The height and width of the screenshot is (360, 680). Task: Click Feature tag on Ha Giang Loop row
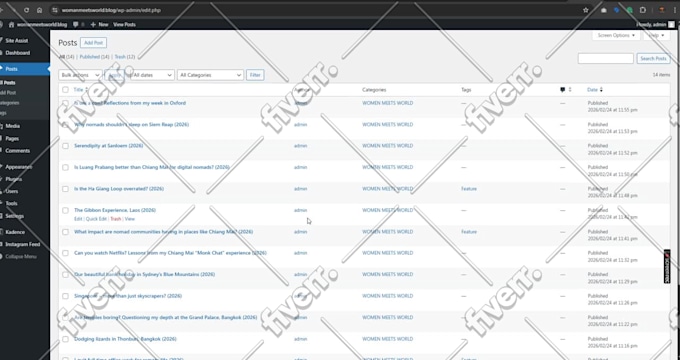tap(469, 189)
